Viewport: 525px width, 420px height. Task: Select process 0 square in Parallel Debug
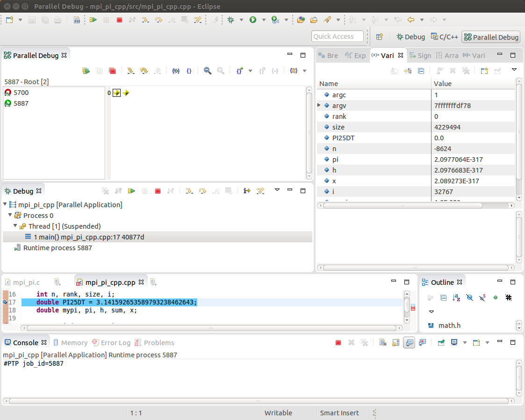coord(116,93)
